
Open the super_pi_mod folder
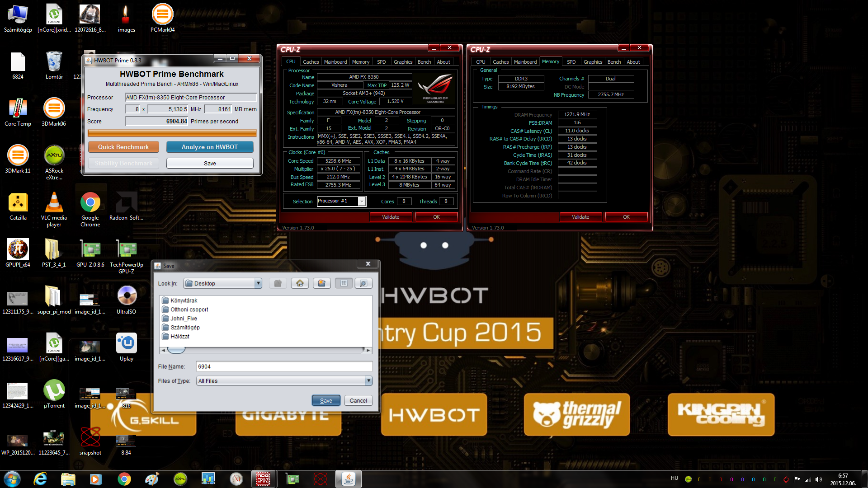pos(54,300)
